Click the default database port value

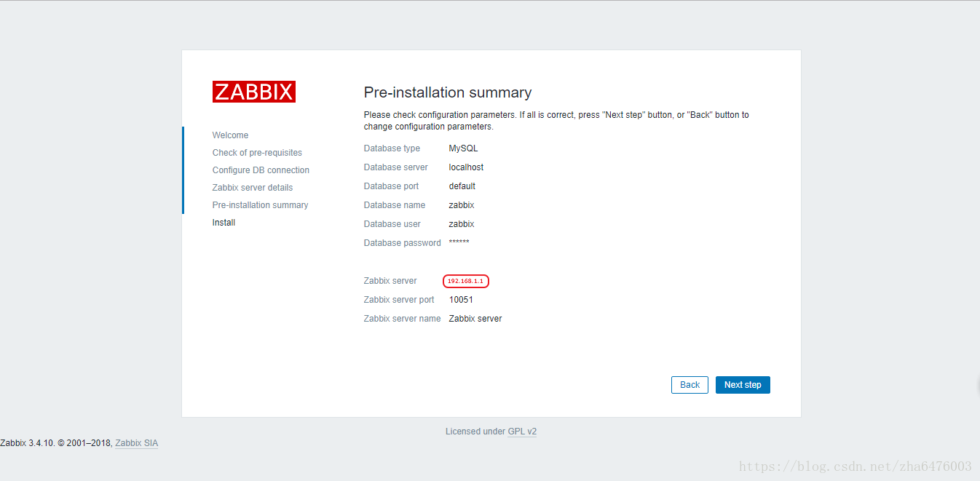[462, 186]
